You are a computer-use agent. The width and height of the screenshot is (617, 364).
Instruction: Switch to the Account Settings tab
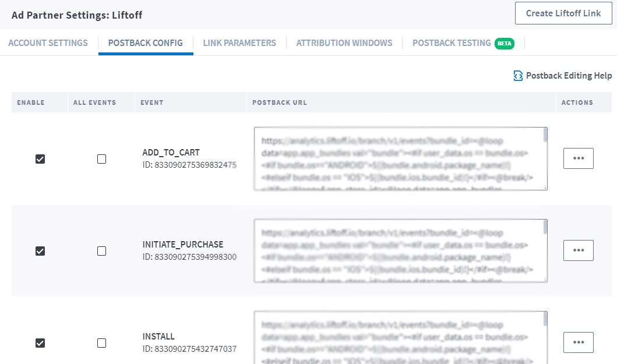[x=48, y=43]
